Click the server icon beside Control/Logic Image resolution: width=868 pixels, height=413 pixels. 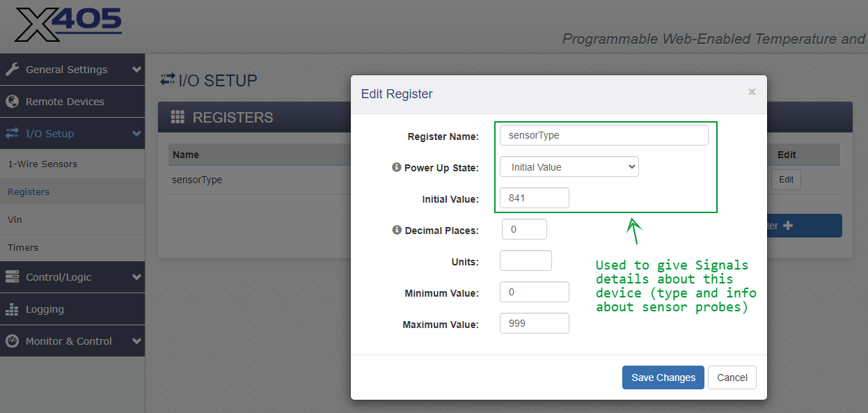pos(12,277)
